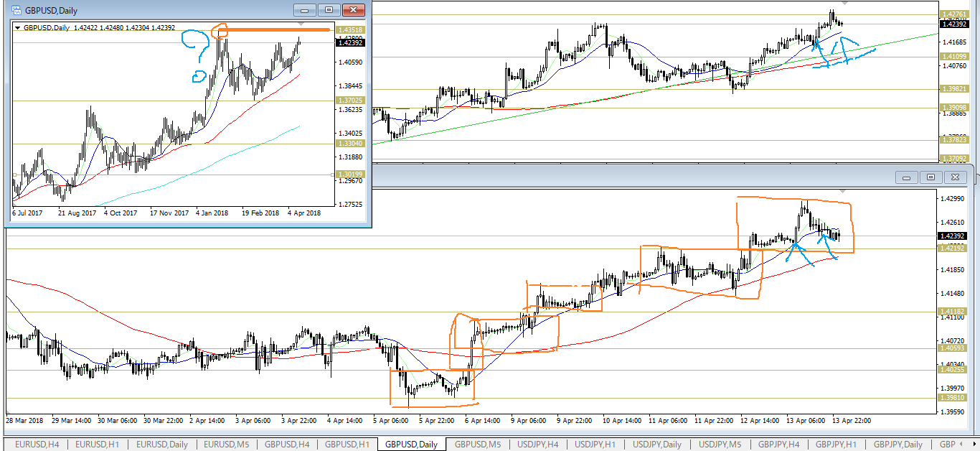Click the GBPUSD,Daily window title text
Screen dimensions: 980x451
coord(52,11)
